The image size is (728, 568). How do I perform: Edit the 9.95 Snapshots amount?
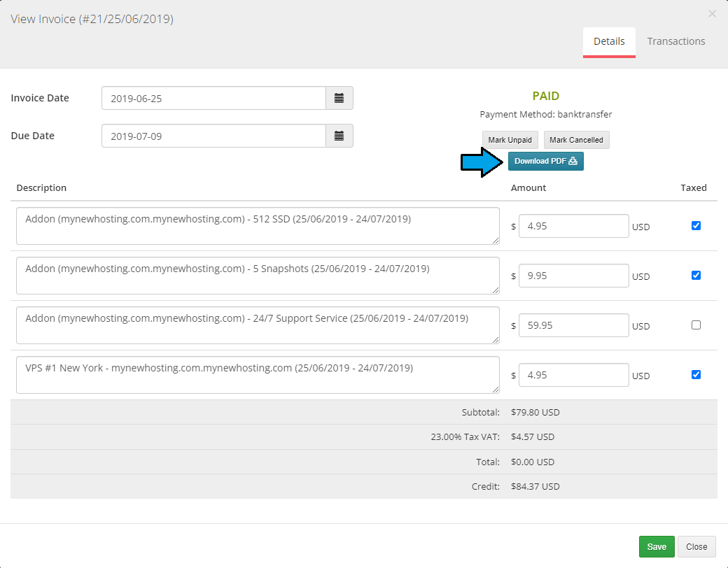click(x=574, y=276)
